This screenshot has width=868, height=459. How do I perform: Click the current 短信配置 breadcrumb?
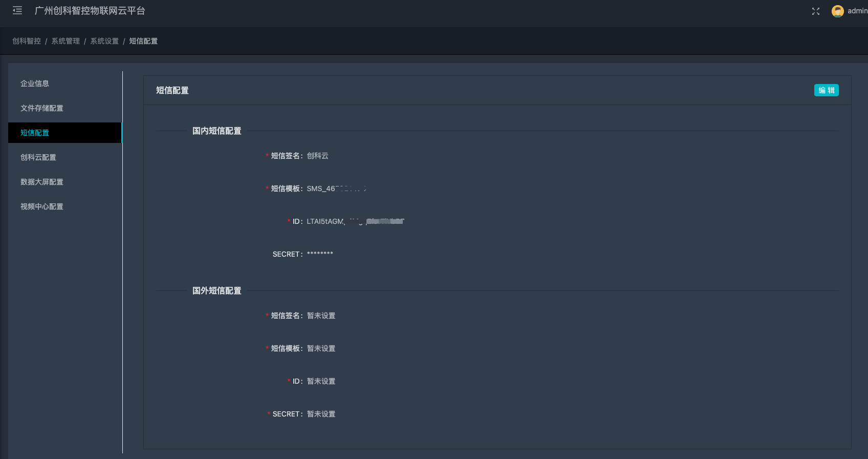pyautogui.click(x=143, y=41)
